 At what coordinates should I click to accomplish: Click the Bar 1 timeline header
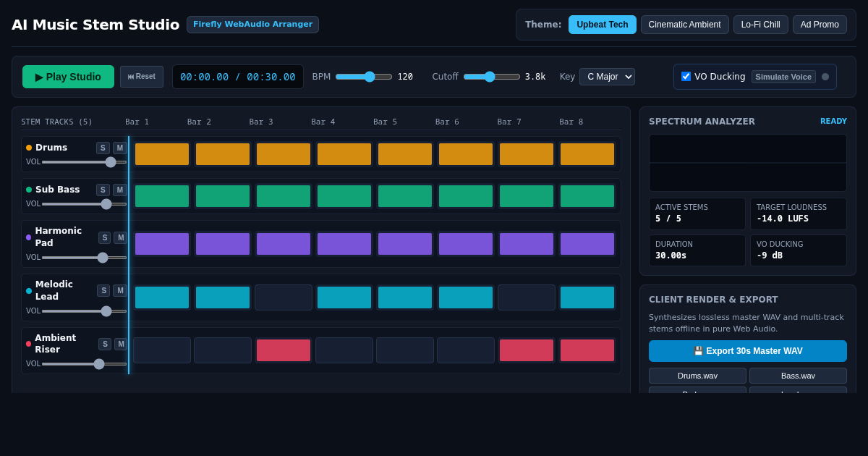137,122
